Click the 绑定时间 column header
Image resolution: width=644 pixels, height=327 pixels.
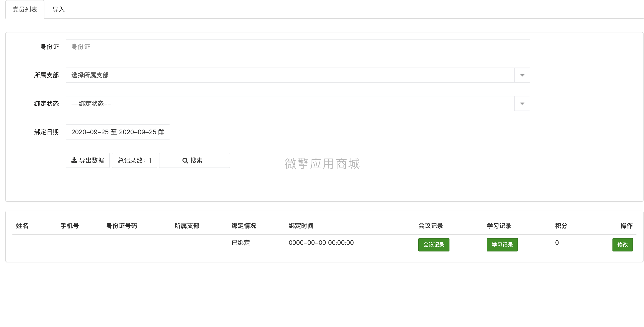pos(301,226)
